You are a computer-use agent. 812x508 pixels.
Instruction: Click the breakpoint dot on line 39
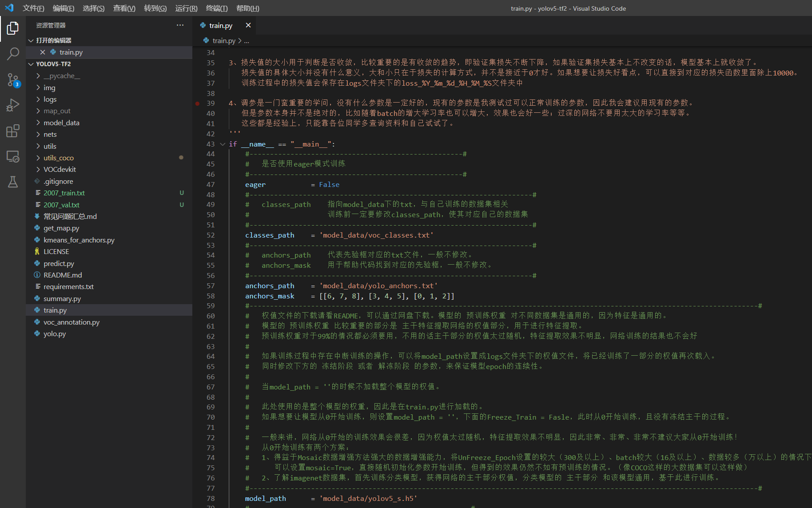pyautogui.click(x=197, y=103)
